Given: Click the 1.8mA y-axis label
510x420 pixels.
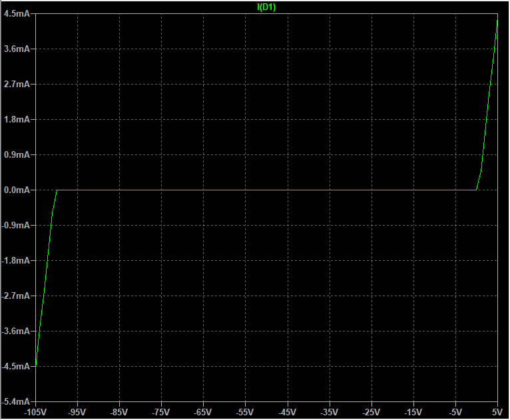Looking at the screenshot, I should 17,119.
